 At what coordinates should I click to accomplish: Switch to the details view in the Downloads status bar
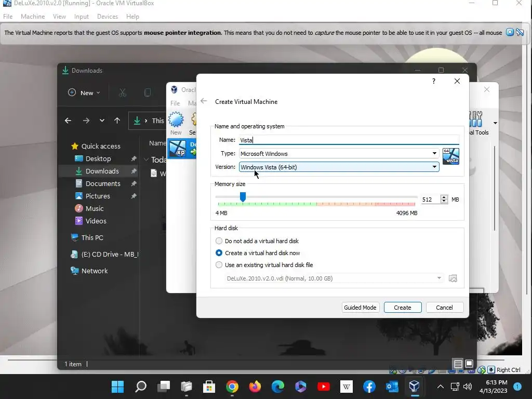pos(458,364)
